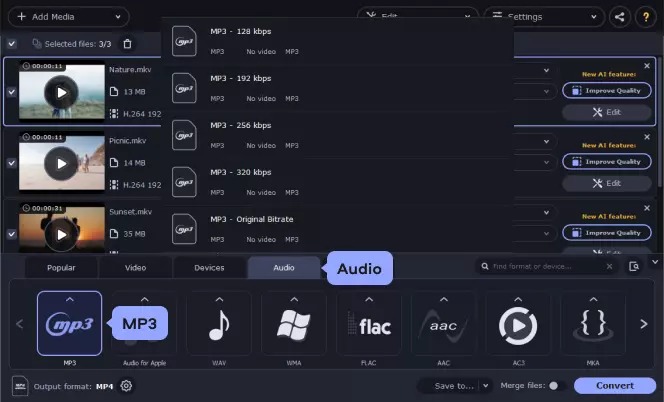Toggle the Merge files switch
Screen dimensions: 664x402
(557, 385)
